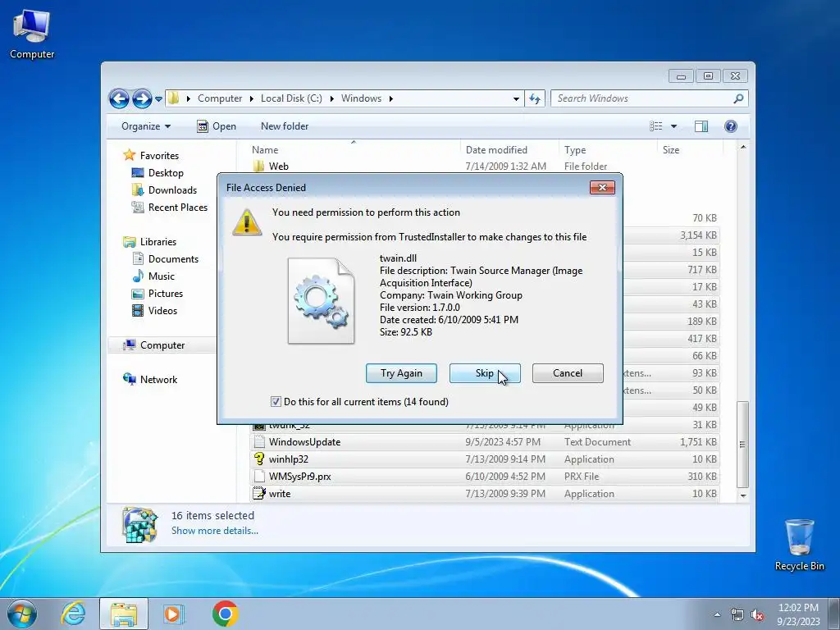
Task: Open the Pictures library
Action: [166, 294]
